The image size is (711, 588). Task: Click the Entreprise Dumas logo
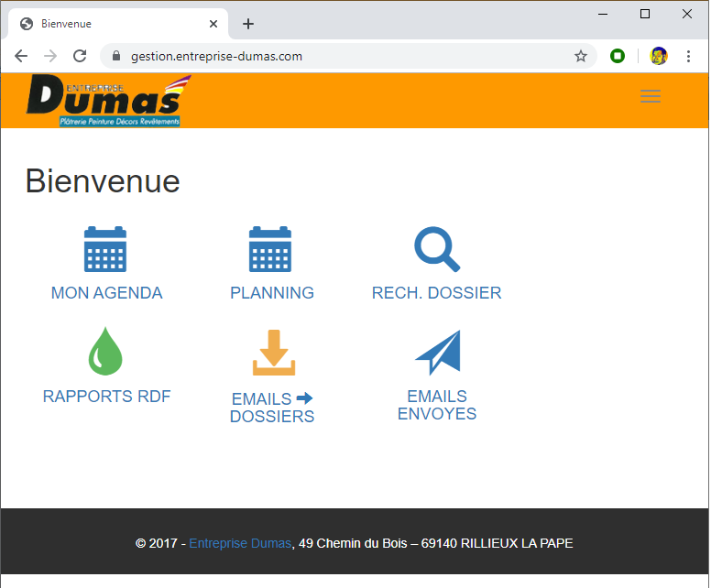pos(104,100)
